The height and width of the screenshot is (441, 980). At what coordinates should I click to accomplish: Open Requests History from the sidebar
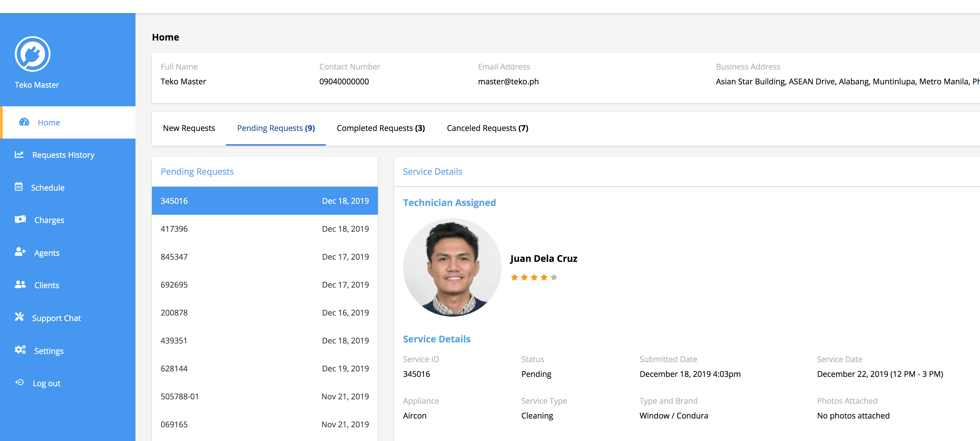pyautogui.click(x=63, y=155)
